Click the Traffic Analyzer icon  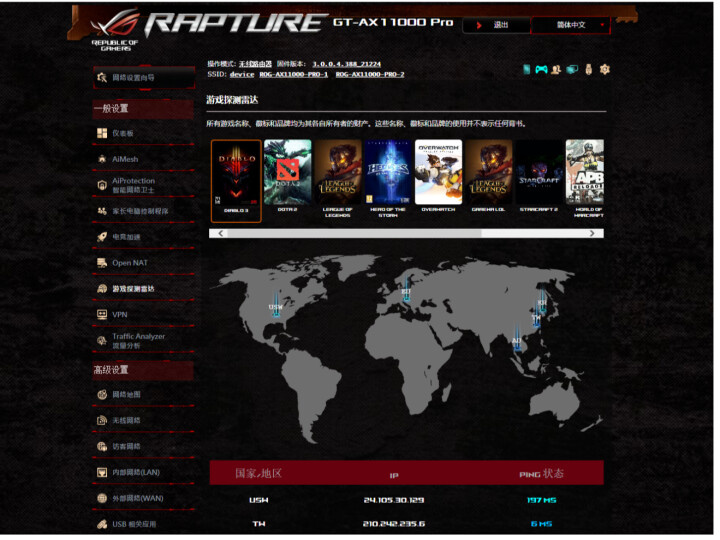tap(102, 341)
